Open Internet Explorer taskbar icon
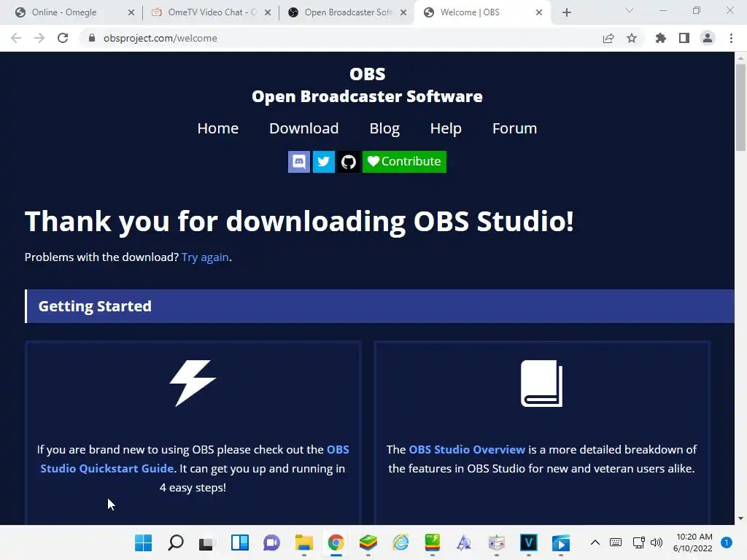This screenshot has height=560, width=747. click(400, 542)
